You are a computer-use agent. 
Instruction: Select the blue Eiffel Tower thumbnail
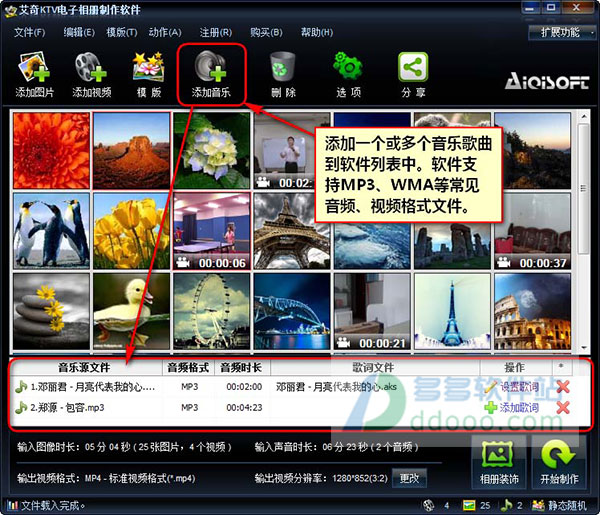click(452, 311)
